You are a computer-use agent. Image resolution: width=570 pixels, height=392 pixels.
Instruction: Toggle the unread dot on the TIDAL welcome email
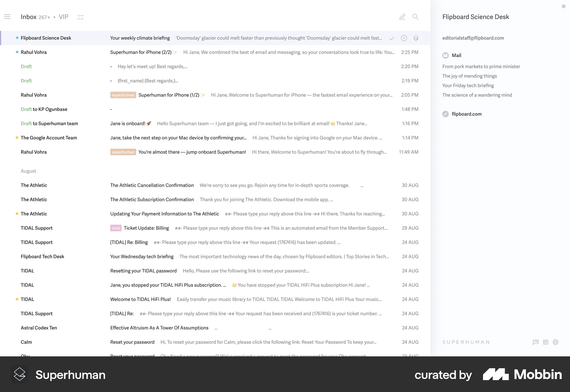click(x=17, y=299)
